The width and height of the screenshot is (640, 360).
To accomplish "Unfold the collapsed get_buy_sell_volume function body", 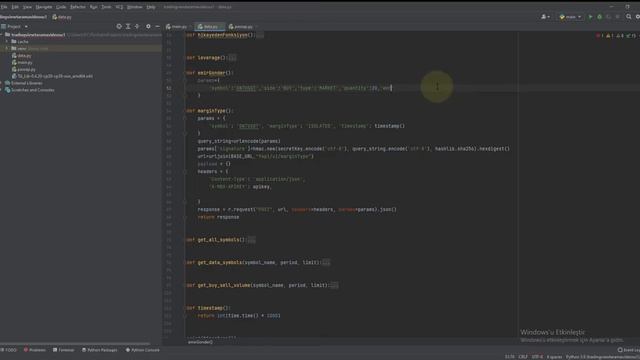I will pyautogui.click(x=334, y=285).
